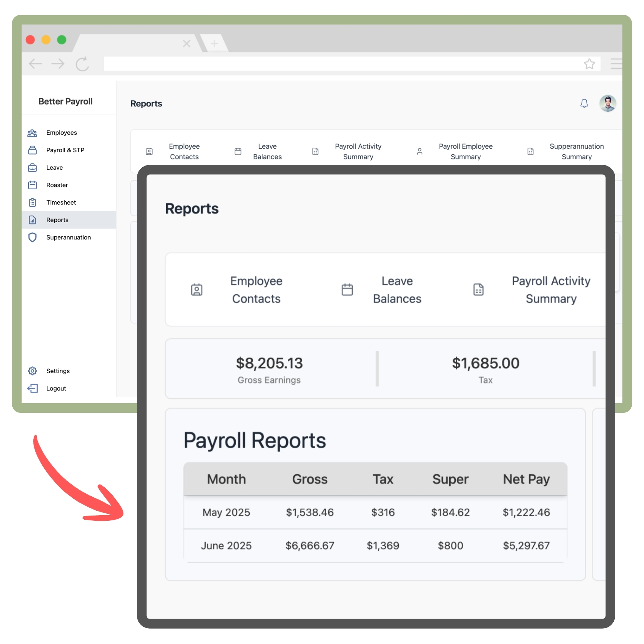Click the browser bookmark star icon
Image resolution: width=644 pixels, height=644 pixels.
[589, 64]
